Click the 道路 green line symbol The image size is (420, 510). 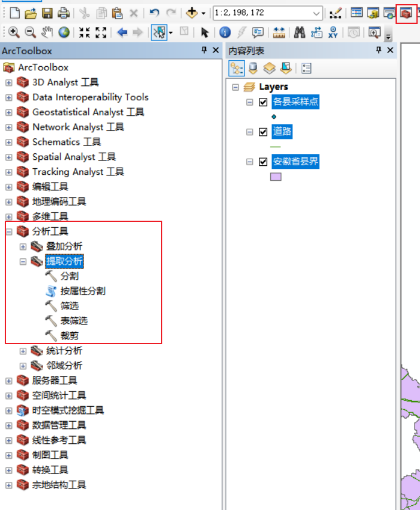(x=275, y=147)
